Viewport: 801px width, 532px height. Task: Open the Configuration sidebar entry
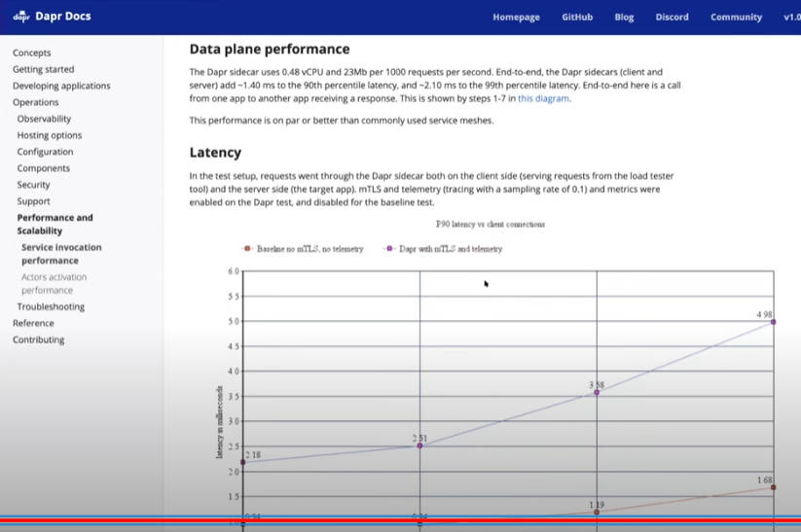(x=45, y=152)
